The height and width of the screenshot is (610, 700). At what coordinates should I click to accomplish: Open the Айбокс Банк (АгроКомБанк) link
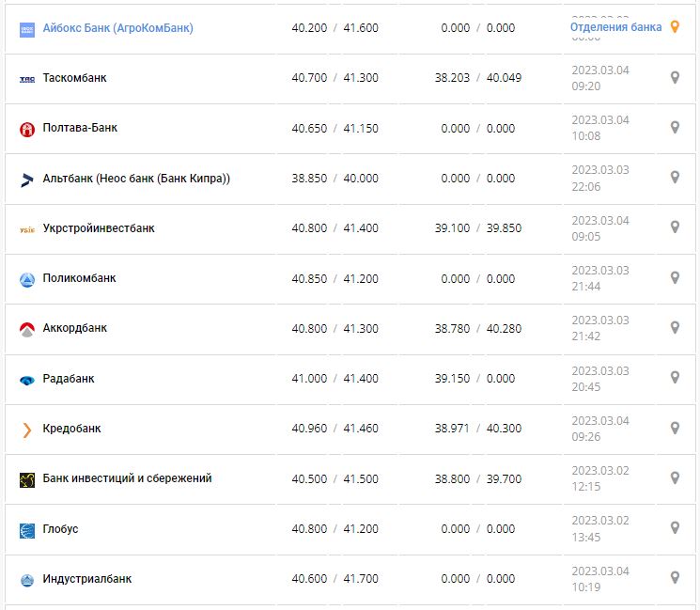(x=117, y=28)
